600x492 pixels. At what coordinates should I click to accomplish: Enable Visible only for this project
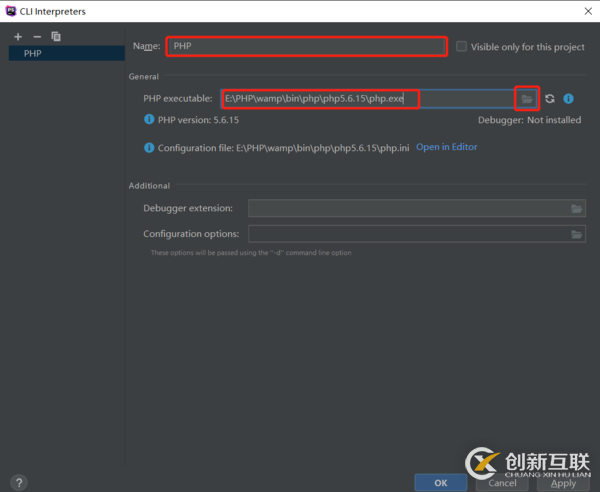[461, 47]
